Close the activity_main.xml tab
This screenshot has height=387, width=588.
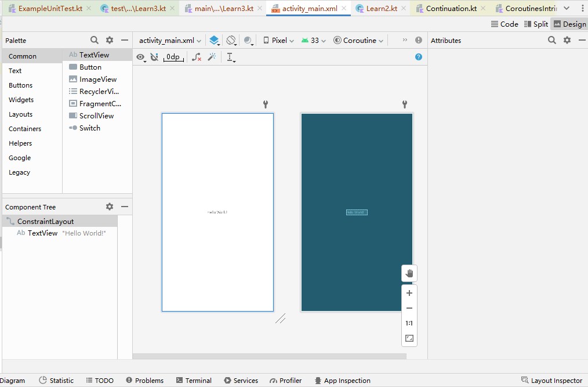tap(344, 8)
